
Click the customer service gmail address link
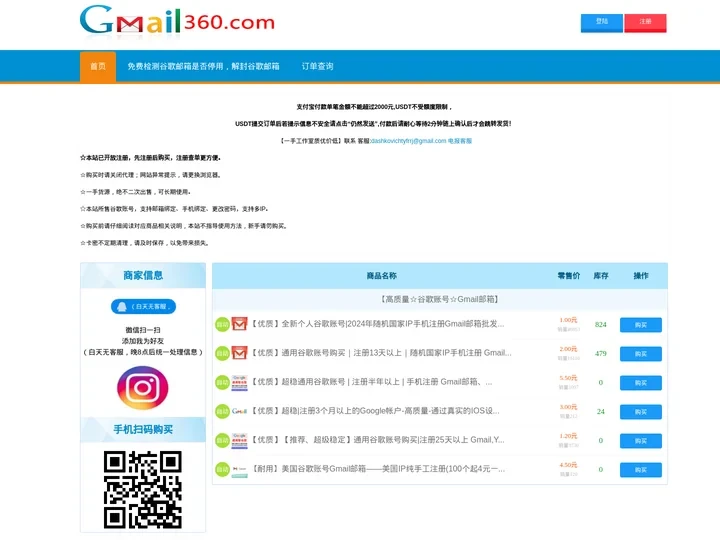408,141
